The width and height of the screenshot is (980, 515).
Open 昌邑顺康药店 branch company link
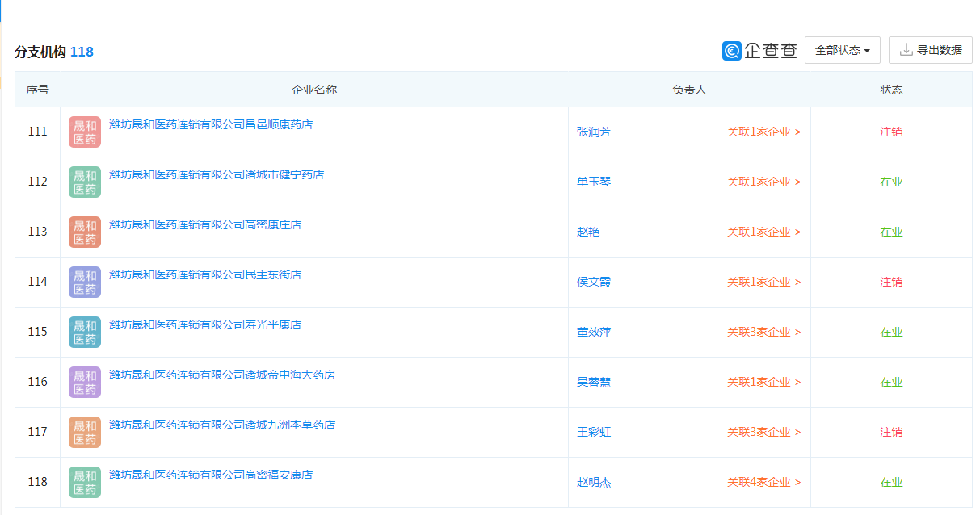[211, 124]
